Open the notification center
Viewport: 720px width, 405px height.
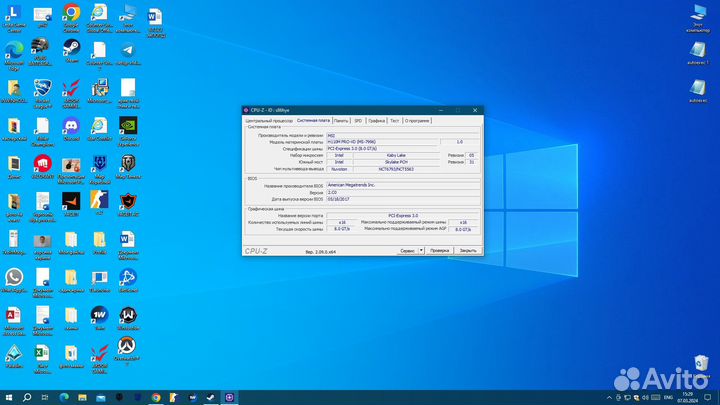pos(708,398)
